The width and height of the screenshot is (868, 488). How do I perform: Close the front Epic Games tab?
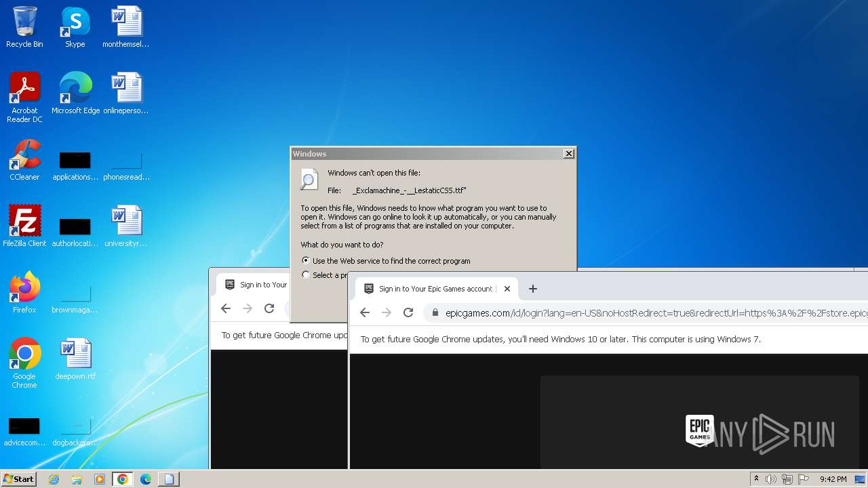(x=507, y=289)
